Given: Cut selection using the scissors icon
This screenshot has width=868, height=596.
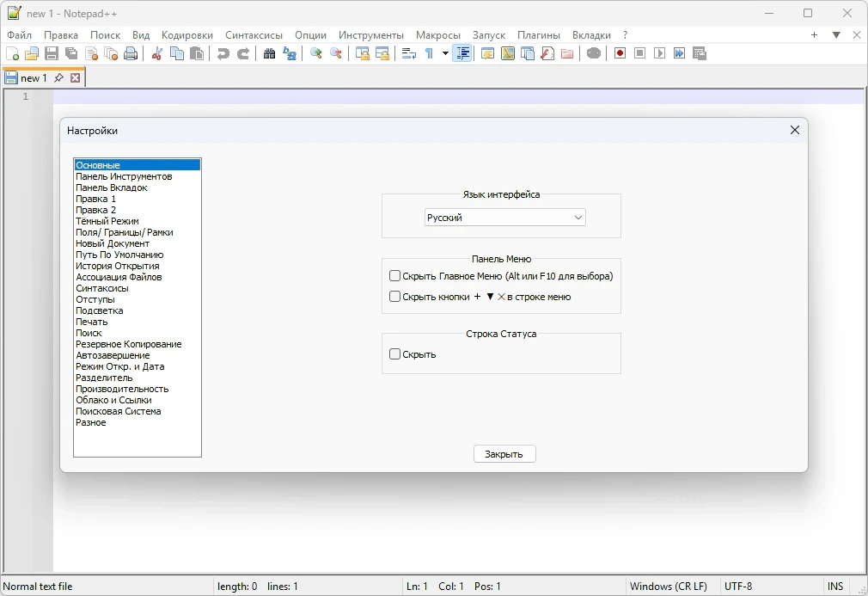Looking at the screenshot, I should click(157, 53).
